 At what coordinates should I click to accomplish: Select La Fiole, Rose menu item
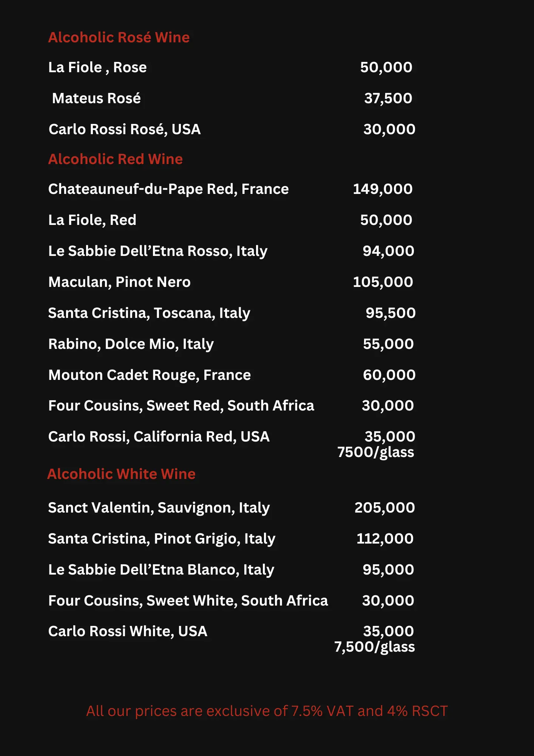(97, 67)
